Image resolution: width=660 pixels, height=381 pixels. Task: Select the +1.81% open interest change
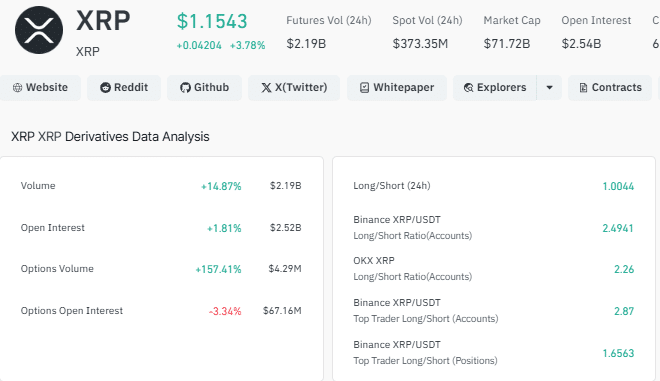pos(224,228)
